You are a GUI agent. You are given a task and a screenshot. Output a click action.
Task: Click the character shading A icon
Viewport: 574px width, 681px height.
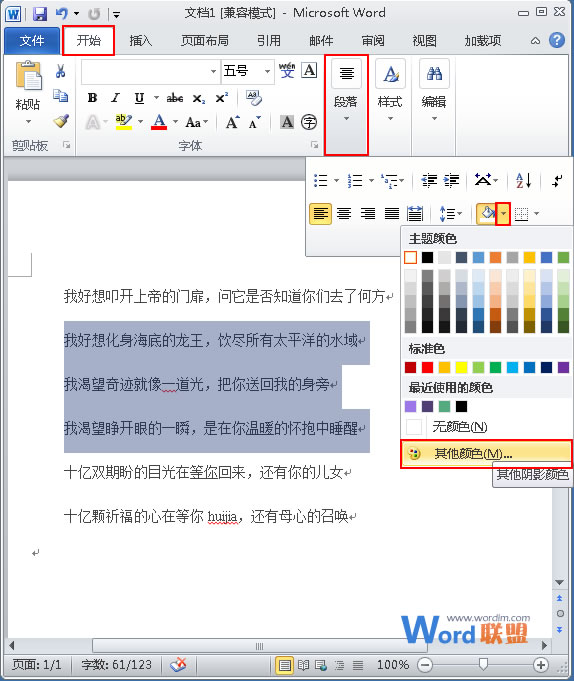[287, 122]
